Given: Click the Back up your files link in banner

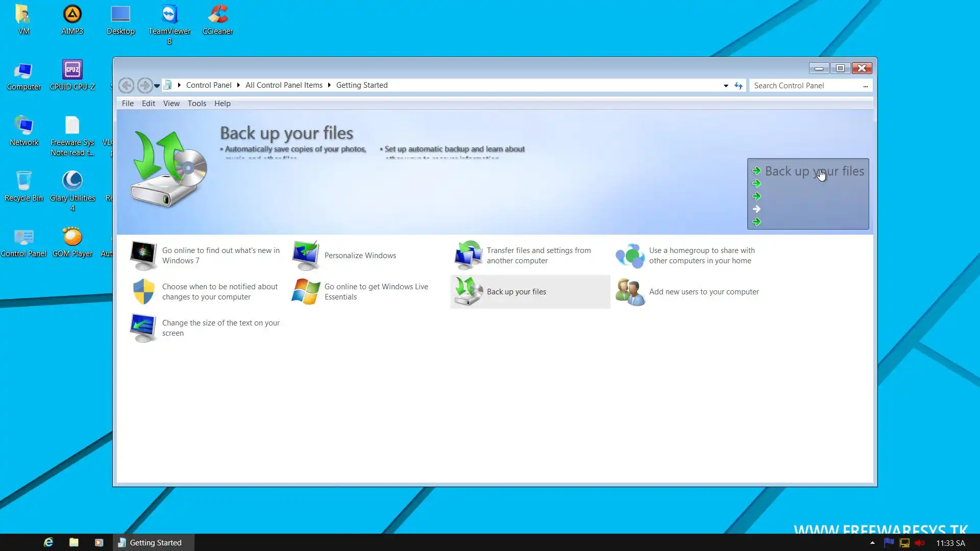Looking at the screenshot, I should 814,171.
